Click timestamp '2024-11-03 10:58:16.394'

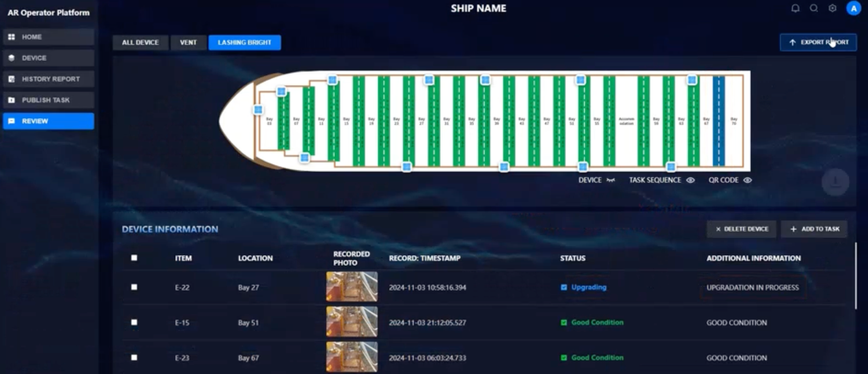428,287
